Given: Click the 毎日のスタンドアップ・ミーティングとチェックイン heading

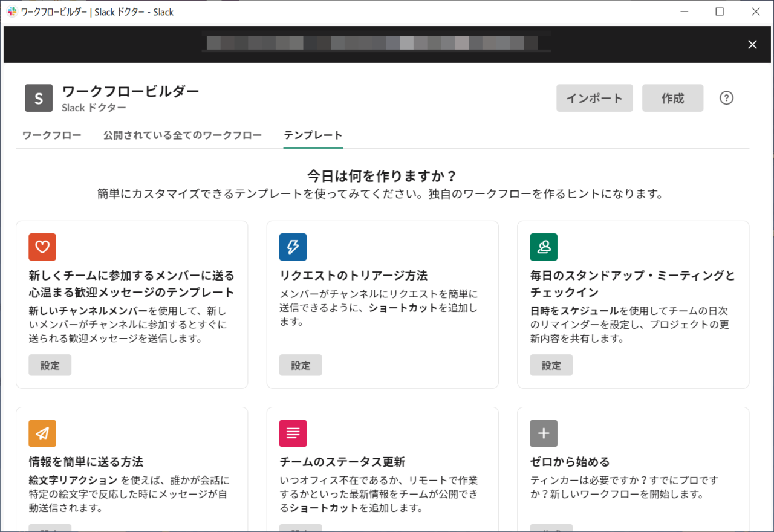Looking at the screenshot, I should (633, 284).
